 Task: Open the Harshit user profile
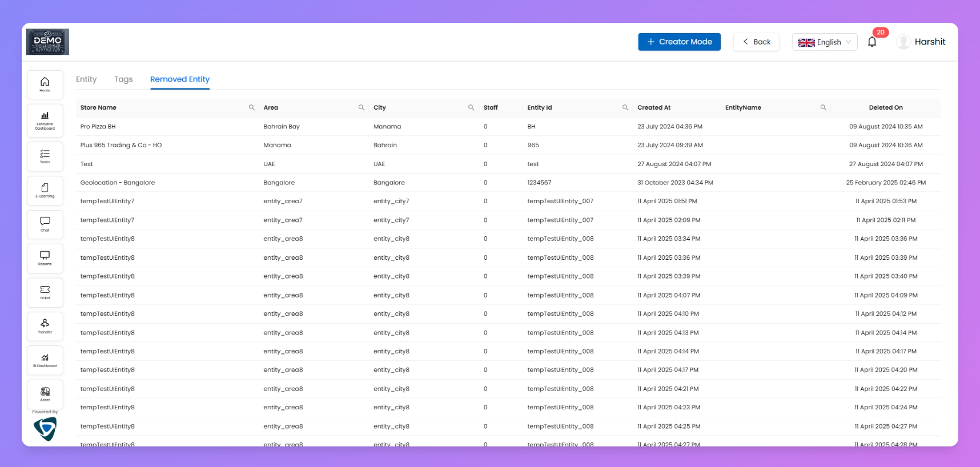pyautogui.click(x=921, y=42)
